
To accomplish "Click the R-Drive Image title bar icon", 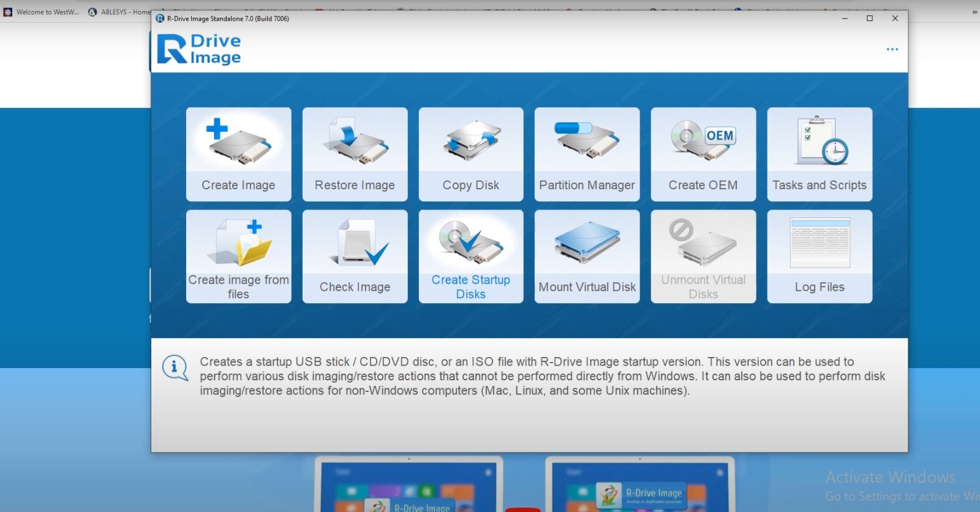I will [160, 18].
